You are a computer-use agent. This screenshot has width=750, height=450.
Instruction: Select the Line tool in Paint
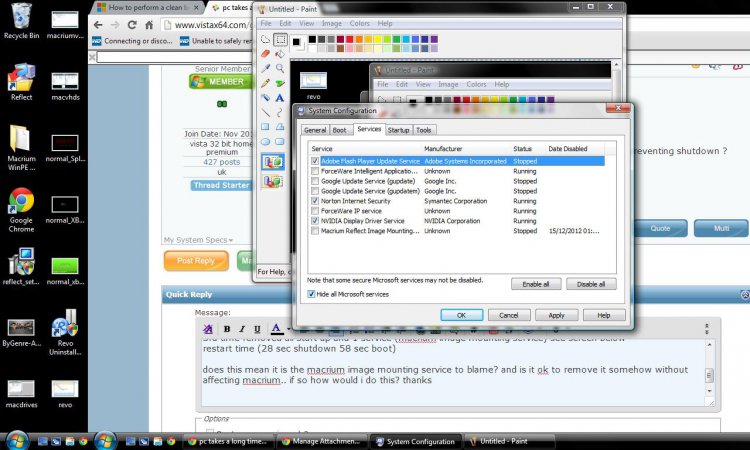265,112
